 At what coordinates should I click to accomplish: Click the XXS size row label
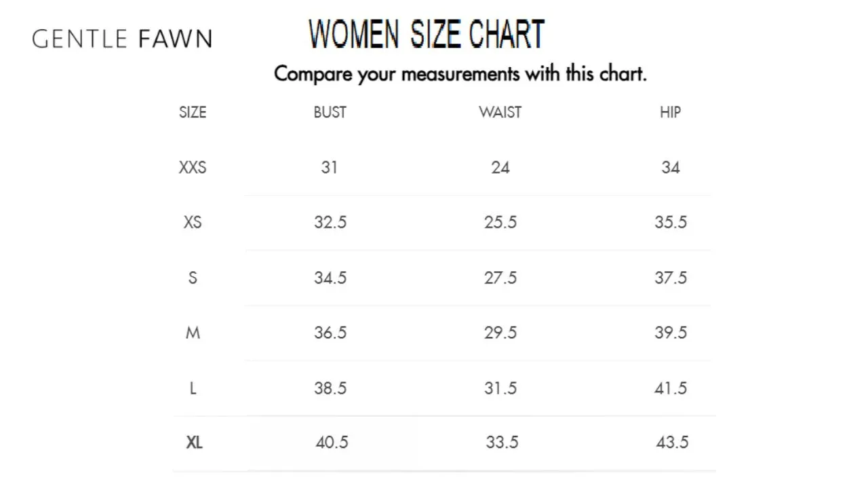coord(193,167)
